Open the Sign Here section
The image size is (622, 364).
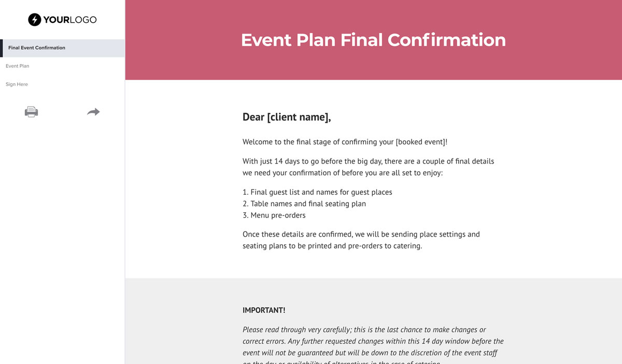17,84
